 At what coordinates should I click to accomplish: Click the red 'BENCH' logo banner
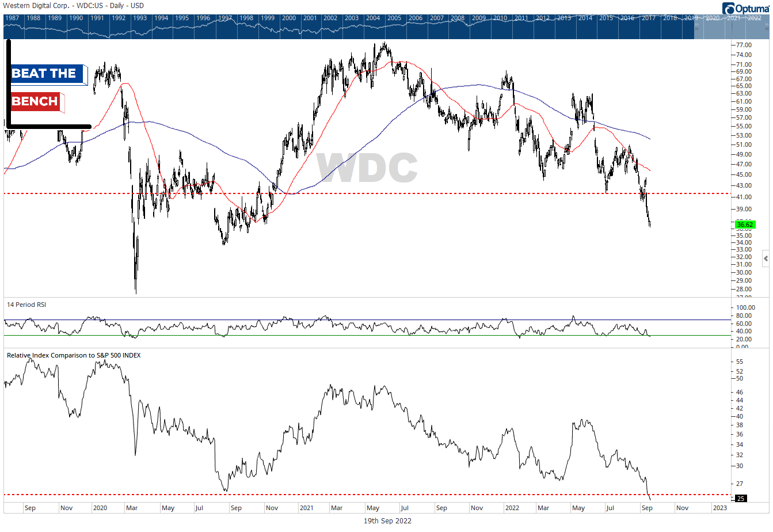[x=37, y=102]
